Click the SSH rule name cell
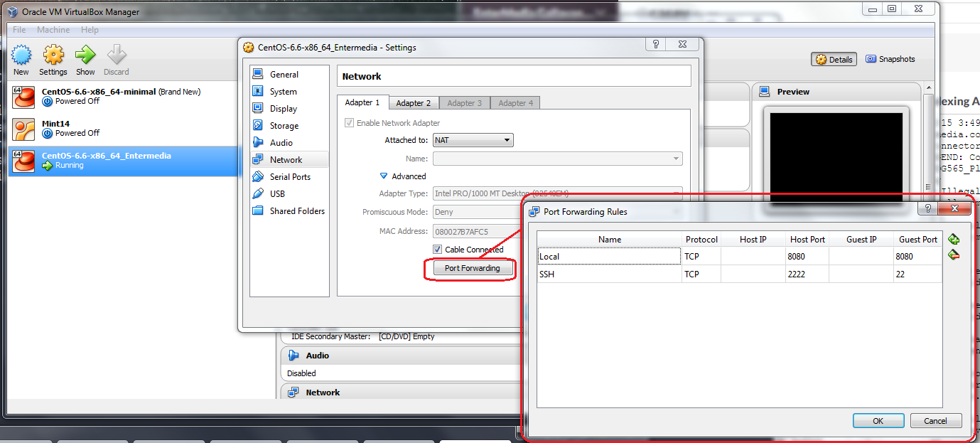The height and width of the screenshot is (443, 980). click(x=609, y=274)
